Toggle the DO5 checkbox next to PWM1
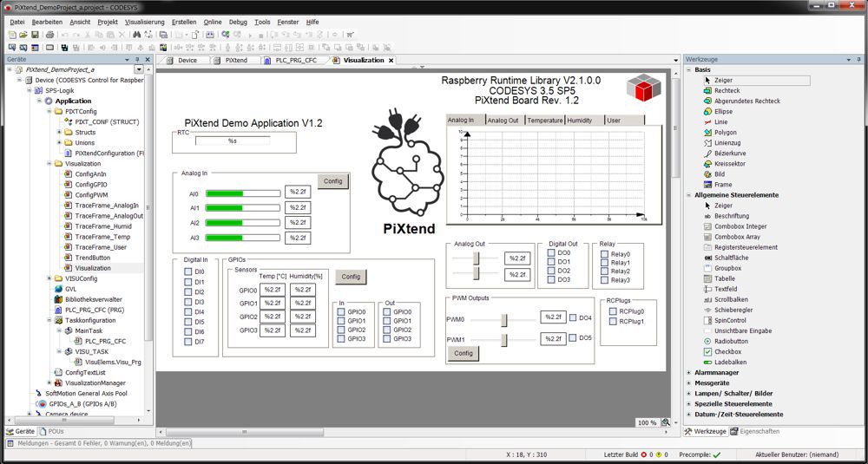 (573, 337)
